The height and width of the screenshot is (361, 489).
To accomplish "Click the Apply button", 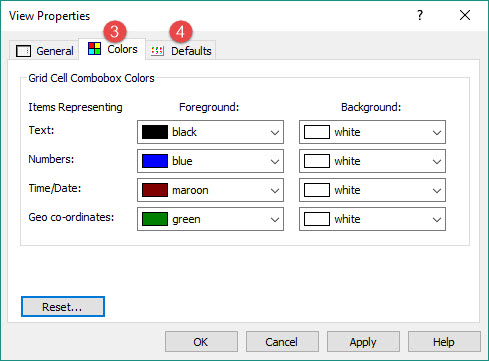I will click(x=363, y=342).
